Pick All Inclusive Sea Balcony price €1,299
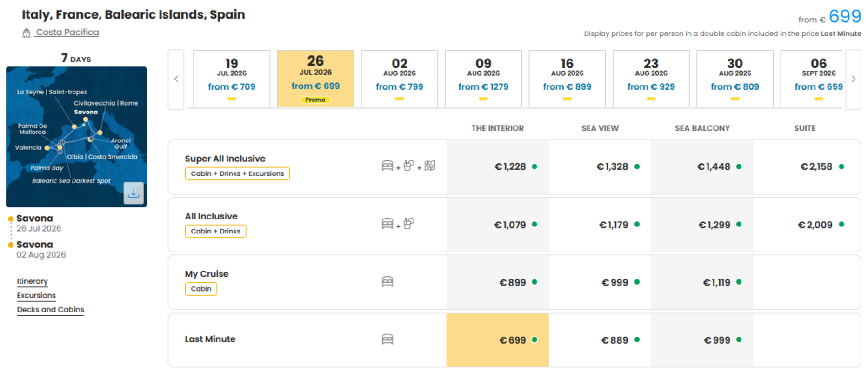The height and width of the screenshot is (372, 868). click(x=702, y=225)
